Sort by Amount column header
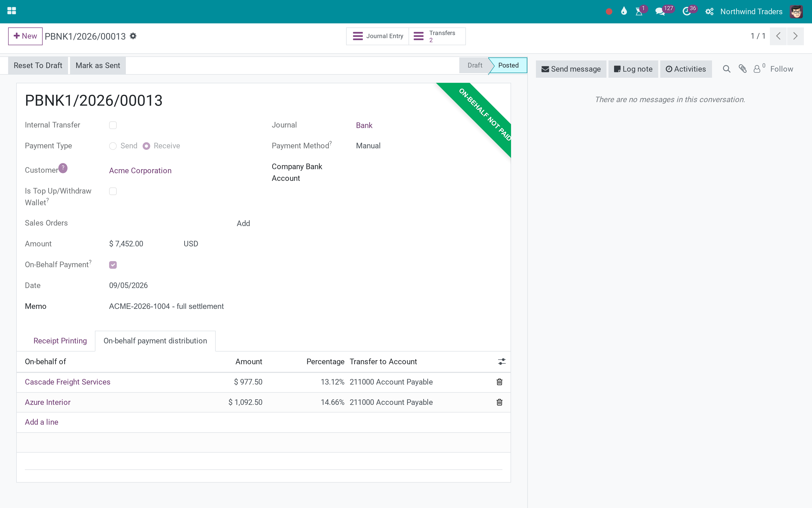Screen dimensions: 812x508 (249, 361)
